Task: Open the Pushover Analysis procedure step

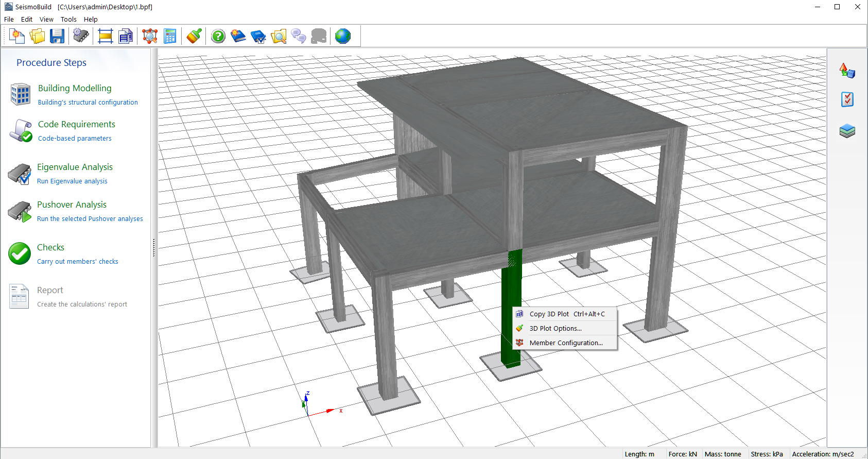Action: click(72, 205)
